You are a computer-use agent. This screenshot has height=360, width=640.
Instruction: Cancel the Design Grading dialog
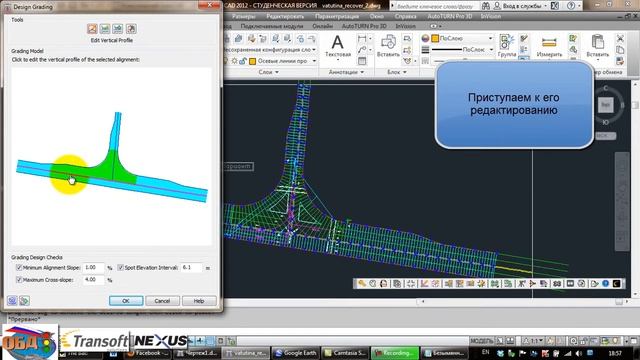coord(162,301)
